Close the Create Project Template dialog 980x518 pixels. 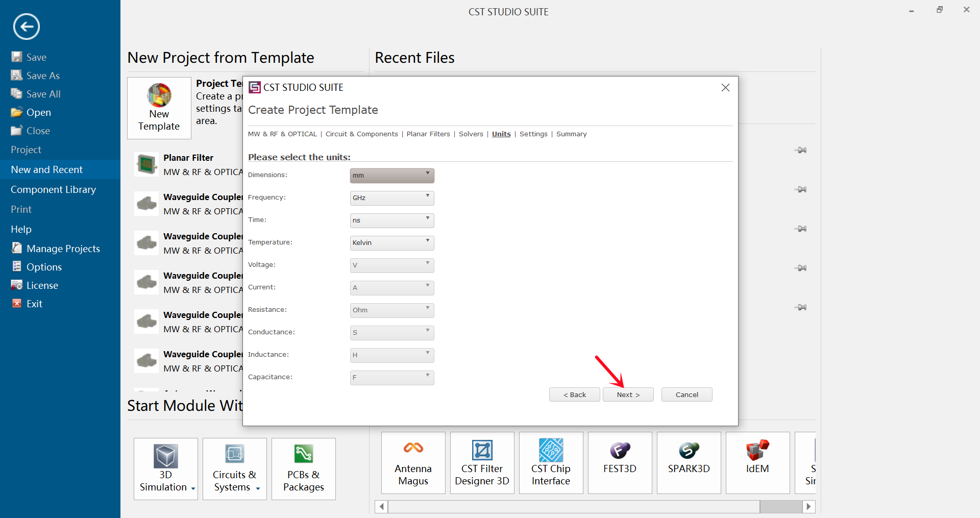pos(725,88)
